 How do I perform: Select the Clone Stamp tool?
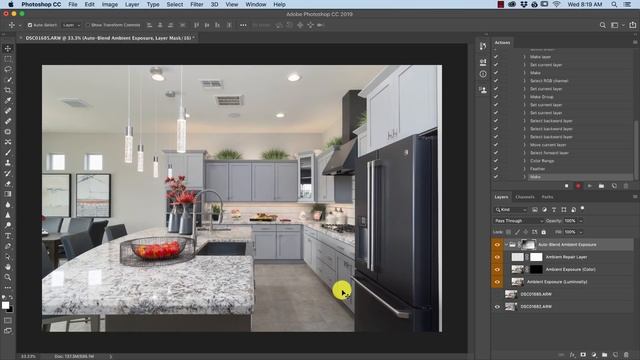click(x=8, y=163)
